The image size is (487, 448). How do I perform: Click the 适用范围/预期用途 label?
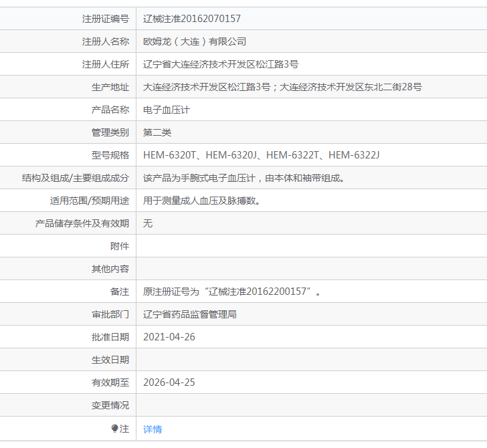(x=90, y=201)
